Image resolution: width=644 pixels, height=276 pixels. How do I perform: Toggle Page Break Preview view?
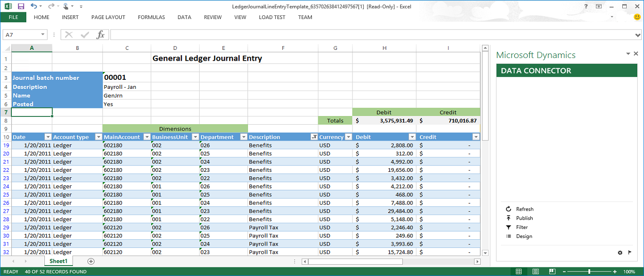pyautogui.click(x=552, y=271)
